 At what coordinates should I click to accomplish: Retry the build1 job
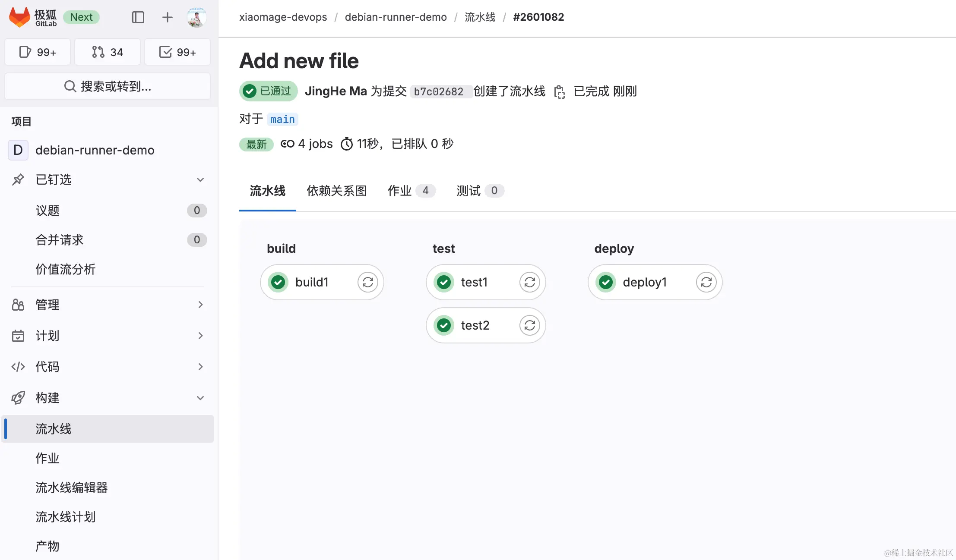367,282
